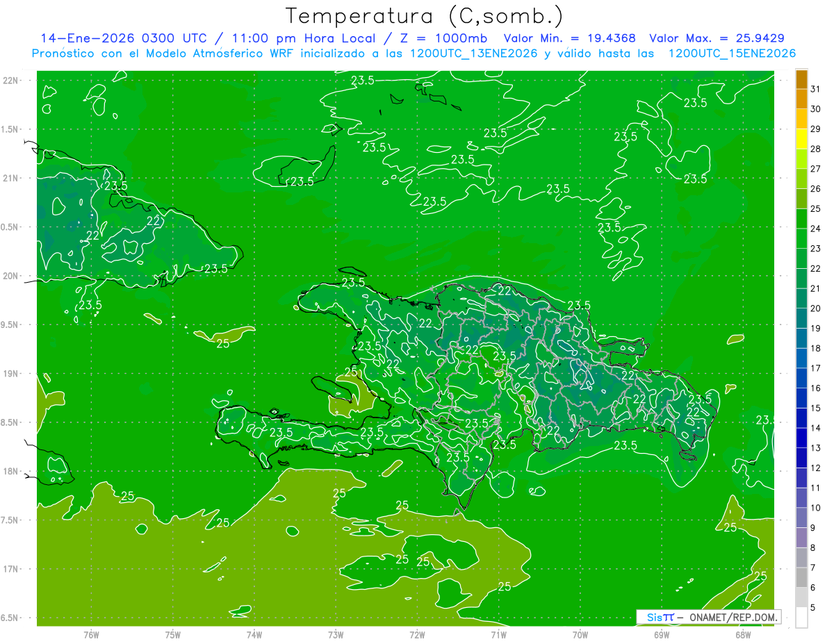
Task: Click the colorbar label '24'
Action: coord(815,229)
